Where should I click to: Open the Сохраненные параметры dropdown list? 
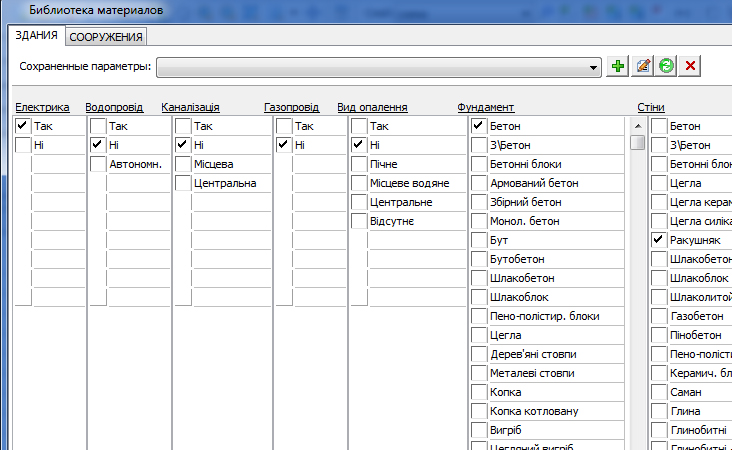(x=594, y=67)
